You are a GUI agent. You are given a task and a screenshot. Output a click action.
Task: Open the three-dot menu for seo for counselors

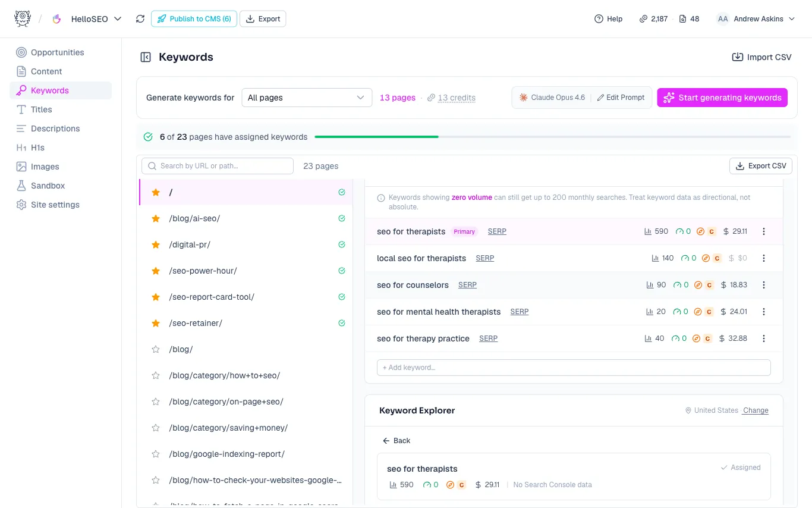[764, 285]
